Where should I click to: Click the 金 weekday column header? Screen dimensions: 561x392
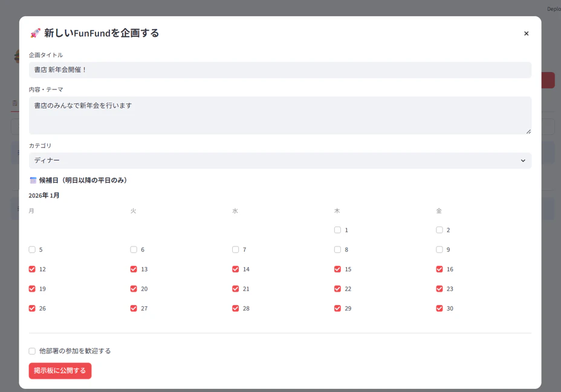pyautogui.click(x=439, y=211)
